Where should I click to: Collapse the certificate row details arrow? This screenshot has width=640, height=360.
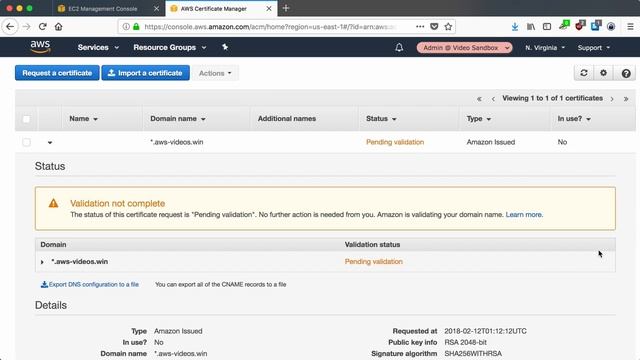point(50,142)
